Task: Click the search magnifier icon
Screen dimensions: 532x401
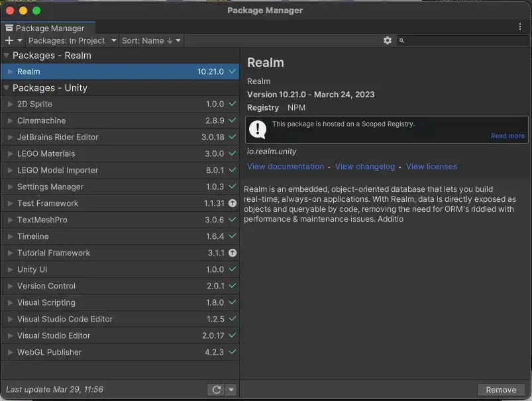Action: coord(401,40)
